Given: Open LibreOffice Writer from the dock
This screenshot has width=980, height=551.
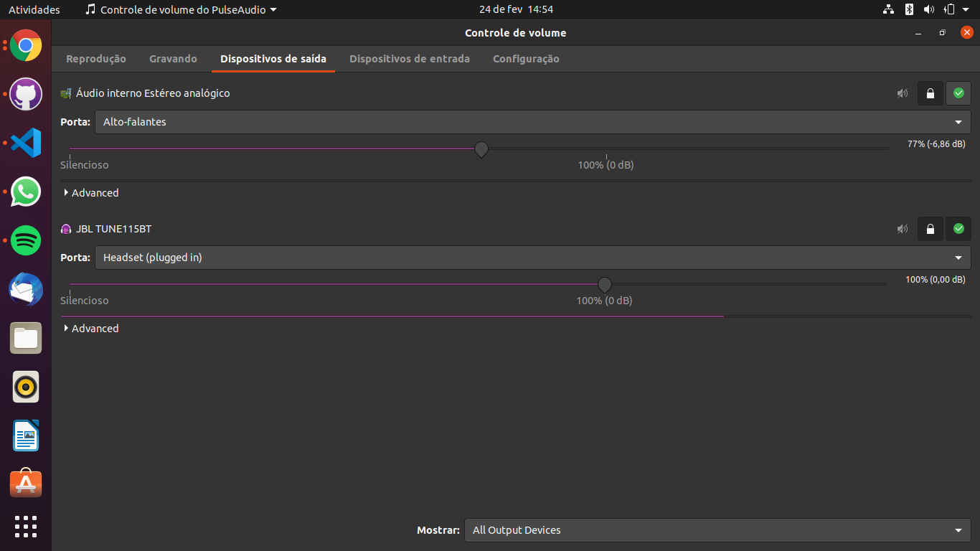Looking at the screenshot, I should tap(26, 435).
